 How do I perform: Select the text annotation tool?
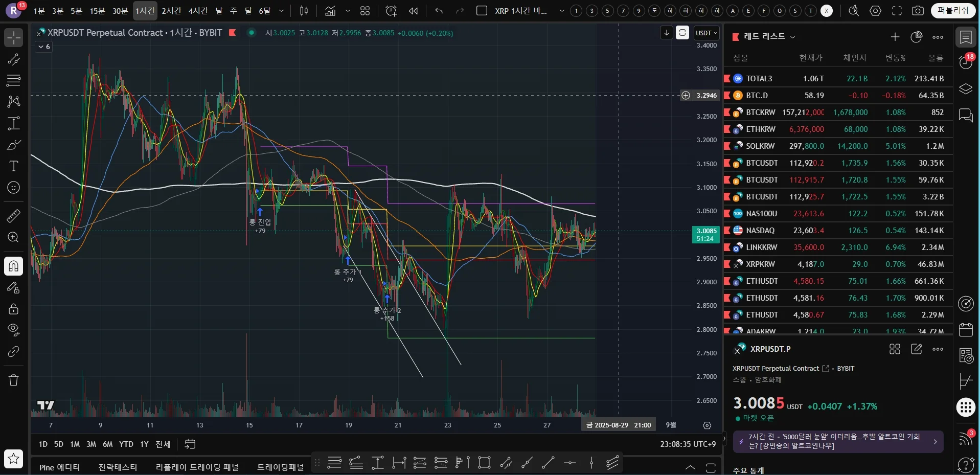pos(14,166)
